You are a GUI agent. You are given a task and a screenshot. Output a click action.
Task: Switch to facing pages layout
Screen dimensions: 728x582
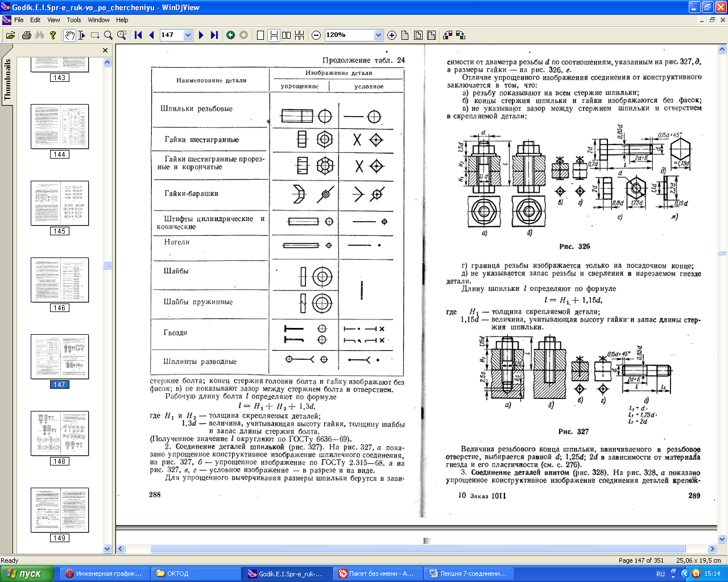287,35
